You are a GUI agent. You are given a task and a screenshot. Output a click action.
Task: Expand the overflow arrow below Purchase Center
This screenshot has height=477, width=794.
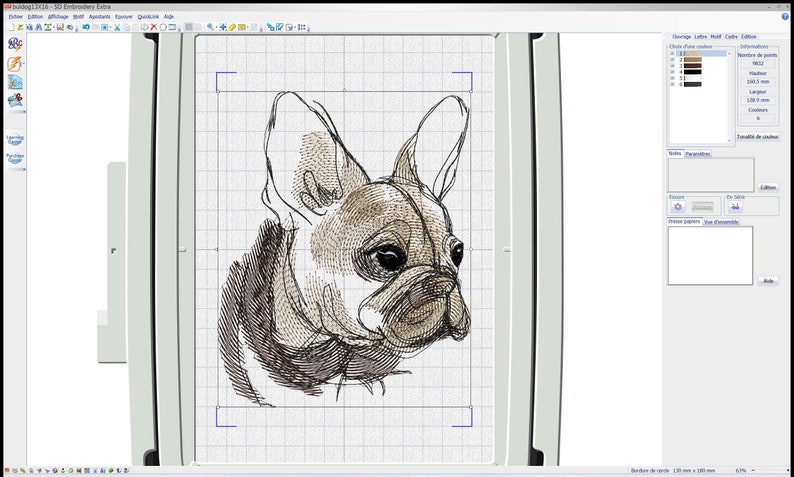point(23,169)
